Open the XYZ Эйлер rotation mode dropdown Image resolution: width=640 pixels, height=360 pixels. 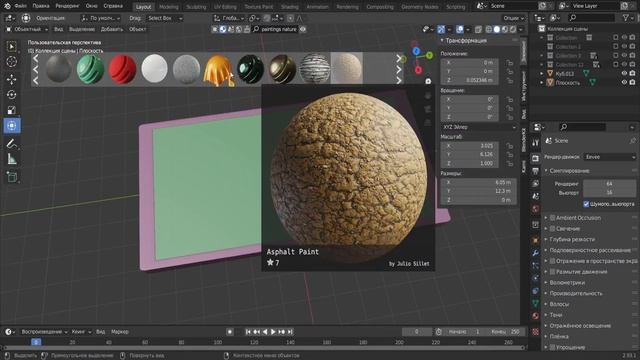479,127
